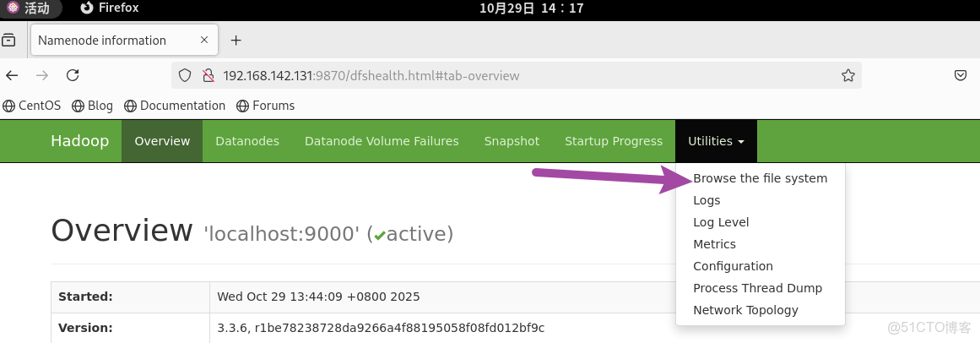Choose Log Level menu entry
Screen dimensions: 980x343
[x=721, y=222]
